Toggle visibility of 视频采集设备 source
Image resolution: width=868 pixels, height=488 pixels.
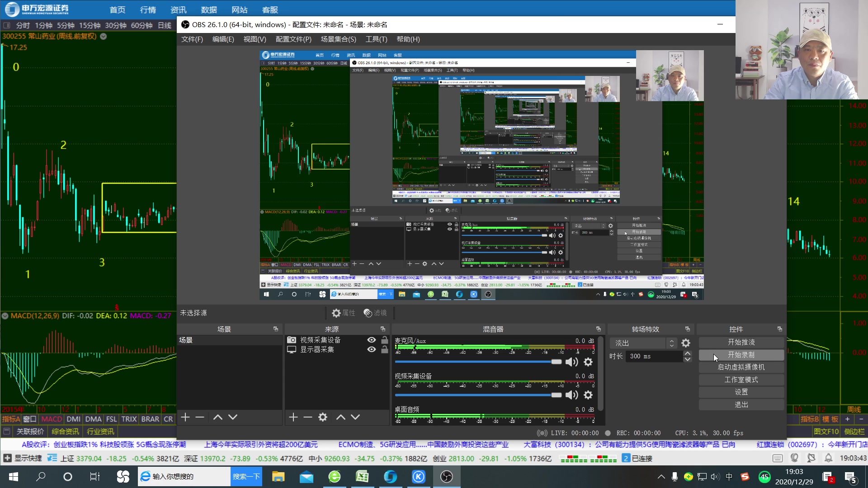[x=372, y=340]
